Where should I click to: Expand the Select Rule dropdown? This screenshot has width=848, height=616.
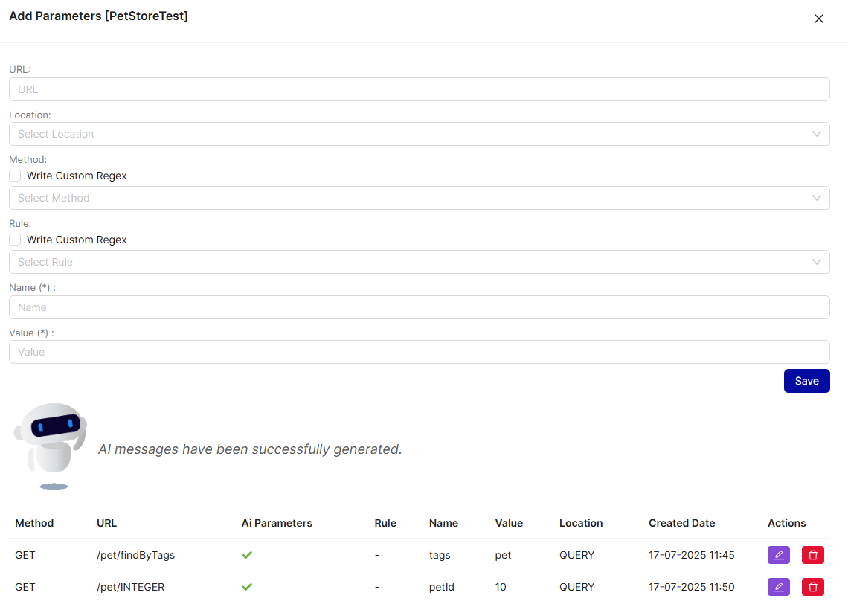tap(419, 262)
